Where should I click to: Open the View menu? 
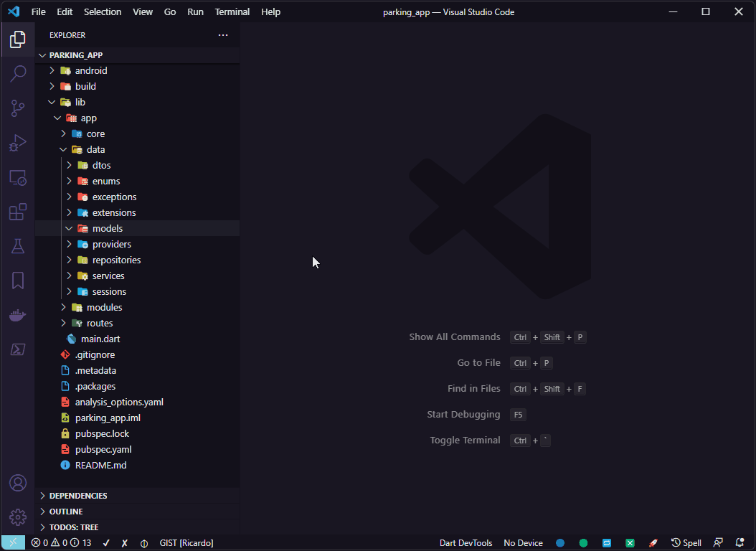point(143,11)
